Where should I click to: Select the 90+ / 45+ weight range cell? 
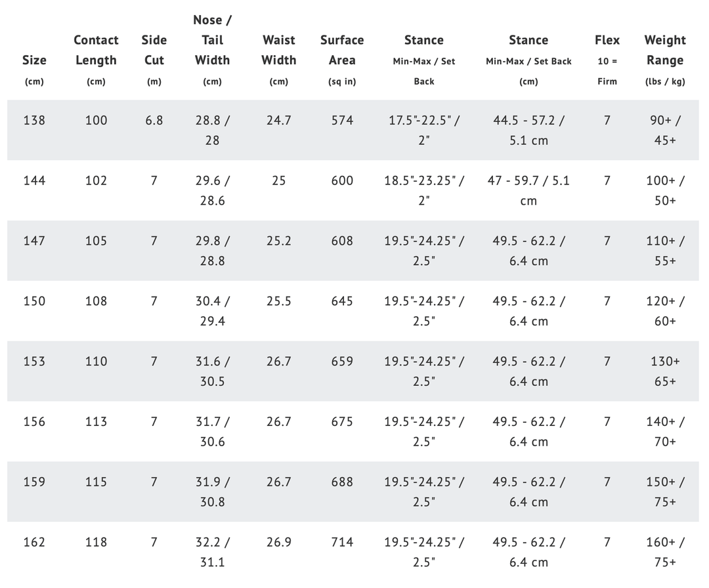tap(664, 130)
